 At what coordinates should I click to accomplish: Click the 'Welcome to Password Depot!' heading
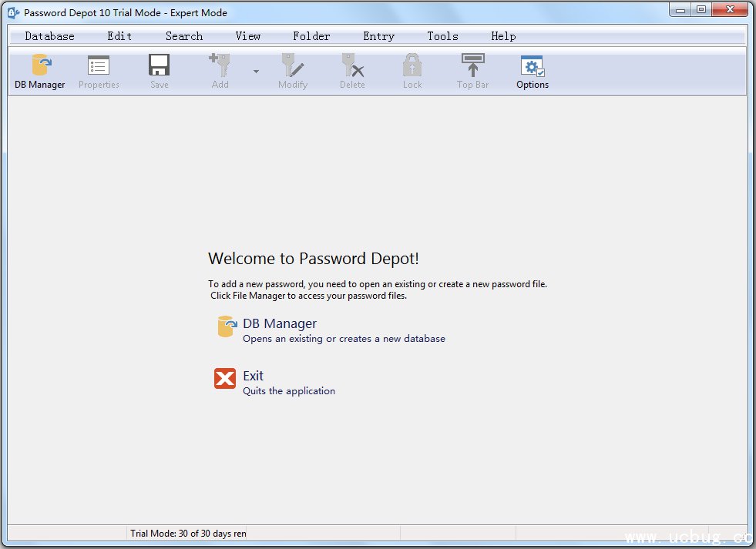[314, 259]
